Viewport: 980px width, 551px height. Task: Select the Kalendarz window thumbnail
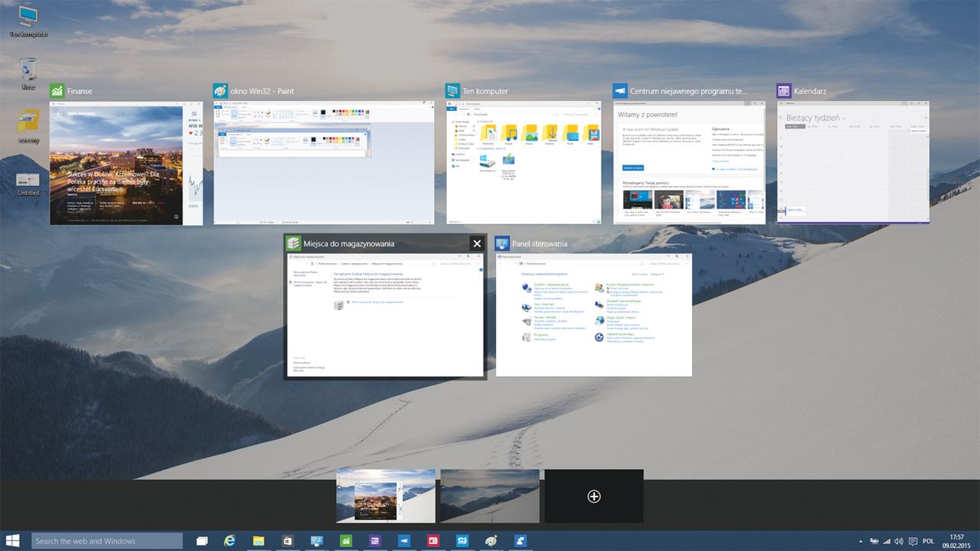pyautogui.click(x=852, y=163)
